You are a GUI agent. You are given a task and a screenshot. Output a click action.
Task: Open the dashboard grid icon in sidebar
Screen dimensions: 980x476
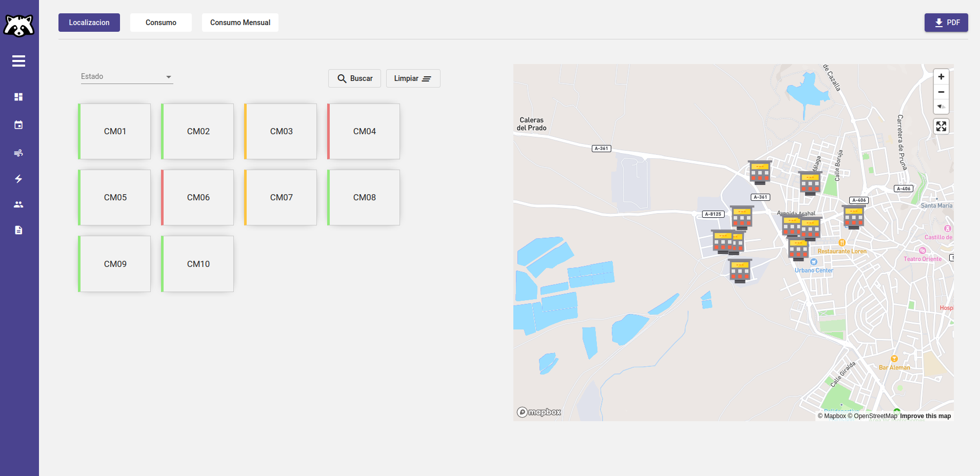(19, 97)
